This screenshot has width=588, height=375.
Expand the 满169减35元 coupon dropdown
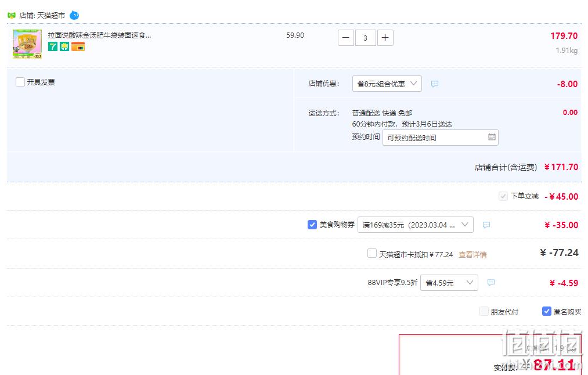pos(416,225)
